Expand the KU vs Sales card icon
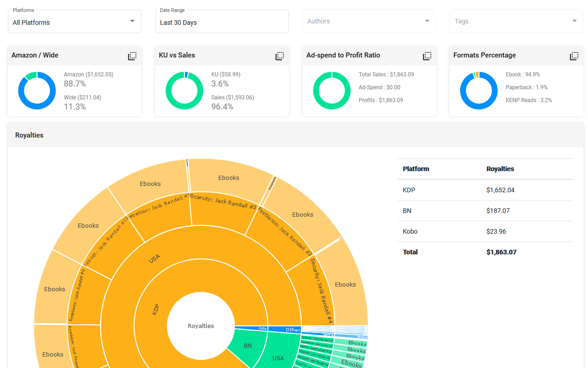The width and height of the screenshot is (588, 368). click(x=279, y=56)
